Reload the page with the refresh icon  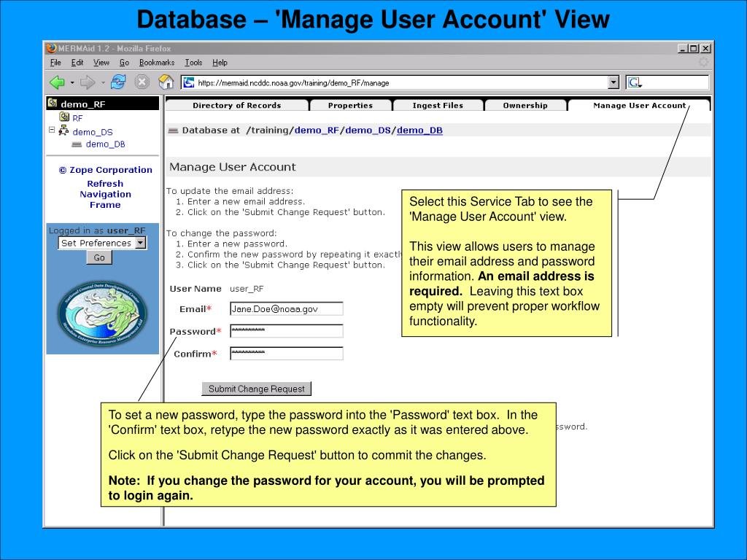118,82
